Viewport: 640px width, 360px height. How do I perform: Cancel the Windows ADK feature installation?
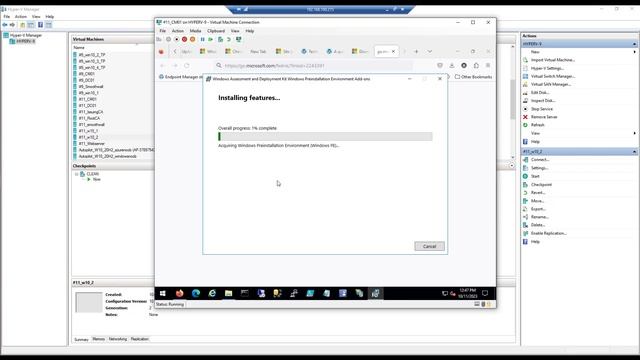(x=429, y=246)
